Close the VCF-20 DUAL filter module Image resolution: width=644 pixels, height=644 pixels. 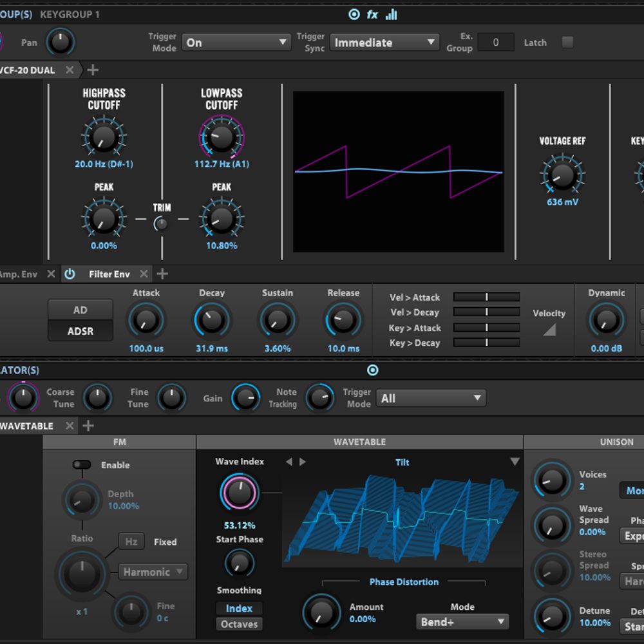(70, 70)
